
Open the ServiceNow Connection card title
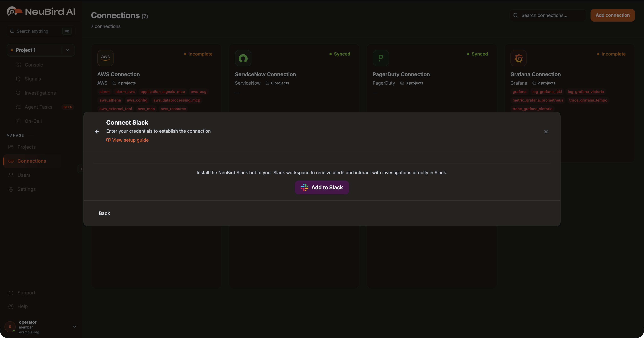tap(265, 75)
